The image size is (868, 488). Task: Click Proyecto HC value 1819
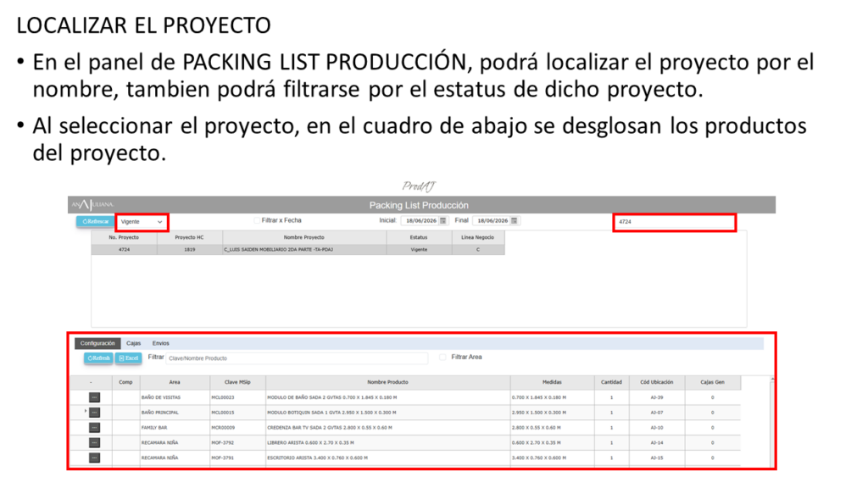pyautogui.click(x=189, y=250)
